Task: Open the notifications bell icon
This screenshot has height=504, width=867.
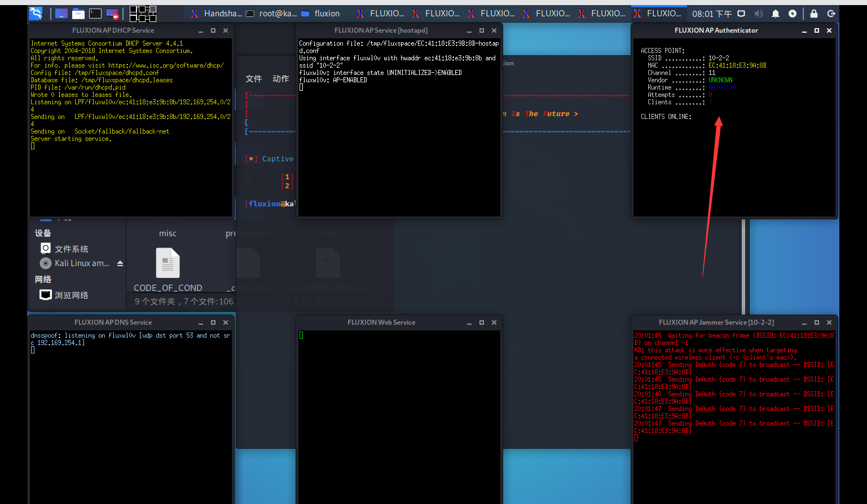Action: 776,14
